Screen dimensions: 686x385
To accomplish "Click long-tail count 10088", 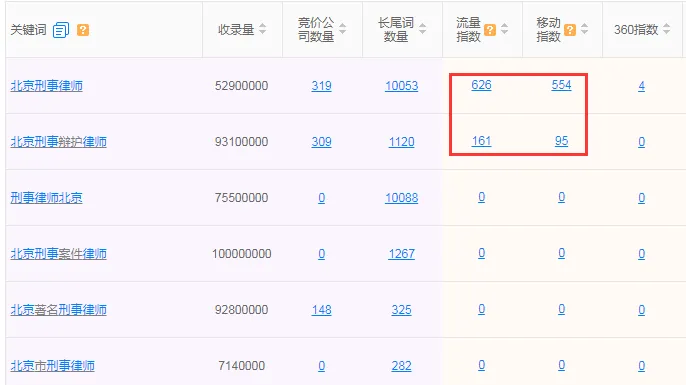I will click(x=402, y=198).
